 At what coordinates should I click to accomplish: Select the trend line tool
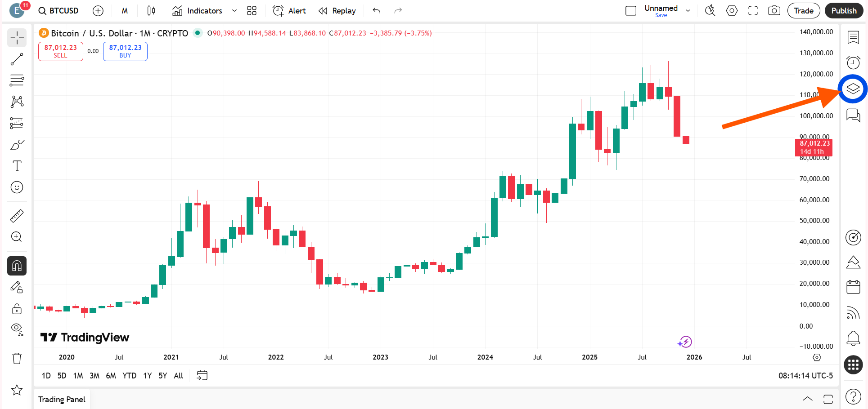pyautogui.click(x=17, y=59)
